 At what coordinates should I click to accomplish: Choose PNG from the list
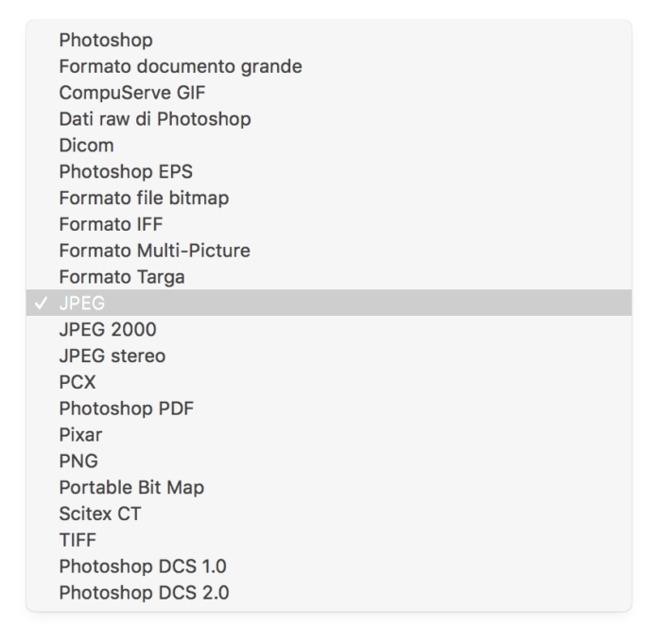[78, 461]
